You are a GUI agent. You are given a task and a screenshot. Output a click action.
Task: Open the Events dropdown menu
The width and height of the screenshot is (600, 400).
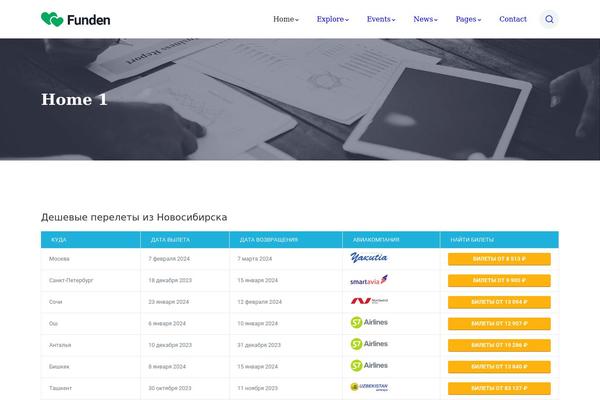(381, 19)
